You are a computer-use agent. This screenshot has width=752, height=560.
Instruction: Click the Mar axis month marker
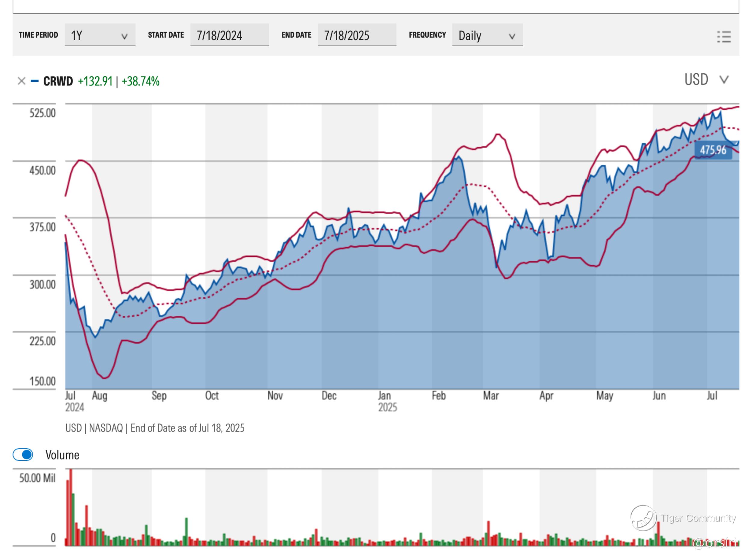[x=490, y=396]
